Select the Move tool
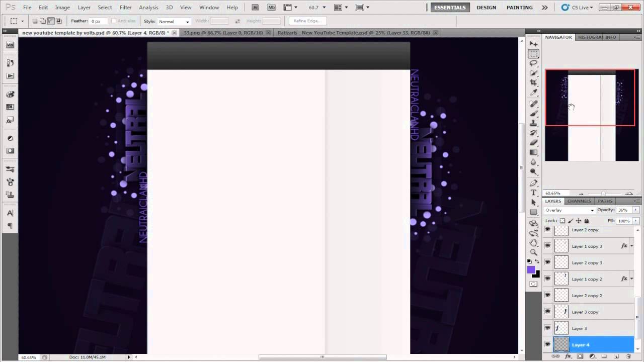Viewport: 644px width, 362px height. pos(534,44)
